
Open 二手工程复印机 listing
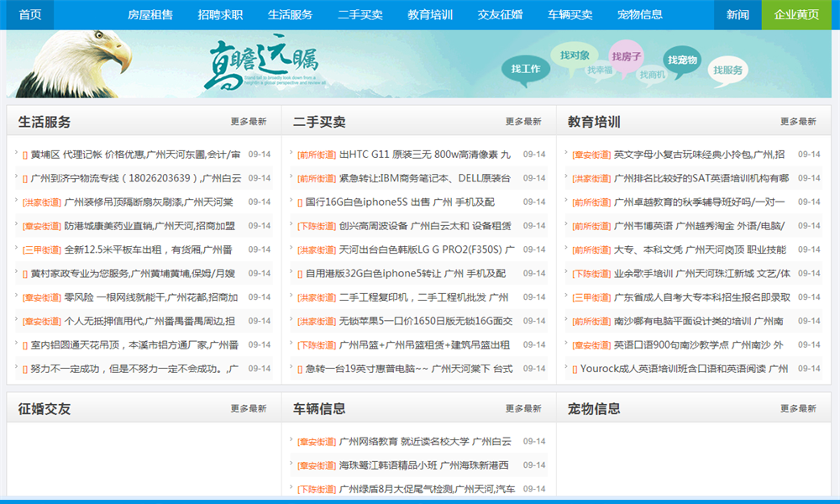tap(423, 297)
